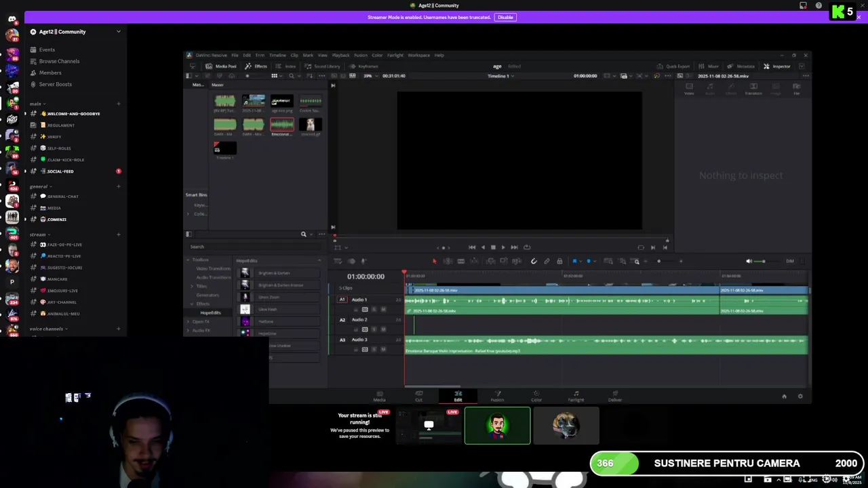Select the Blade Edit Mode tool
Screen dimensions: 868x488
coord(461,261)
